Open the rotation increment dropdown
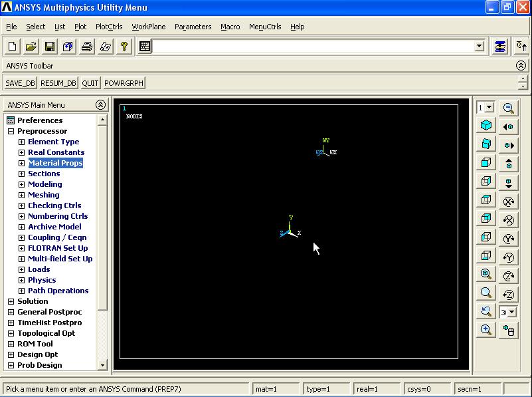This screenshot has width=532, height=397. click(x=512, y=312)
